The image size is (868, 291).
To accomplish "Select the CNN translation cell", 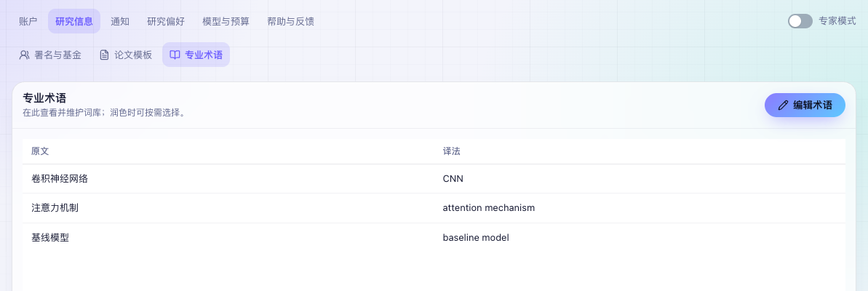I will tap(640, 179).
